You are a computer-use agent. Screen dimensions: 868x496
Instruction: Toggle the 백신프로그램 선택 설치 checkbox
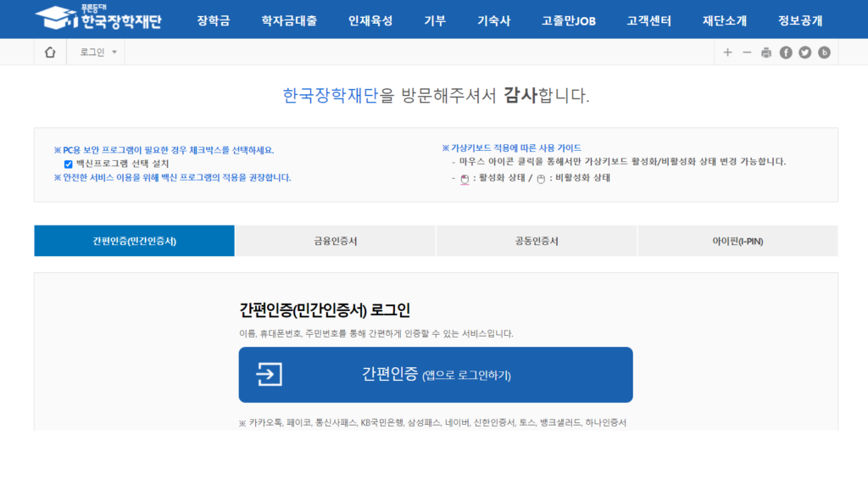point(69,164)
